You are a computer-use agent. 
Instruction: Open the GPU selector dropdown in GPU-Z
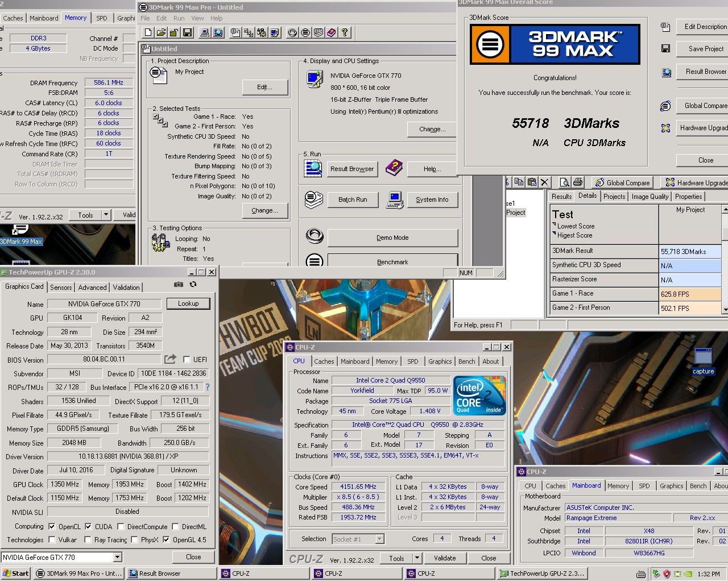[117, 557]
